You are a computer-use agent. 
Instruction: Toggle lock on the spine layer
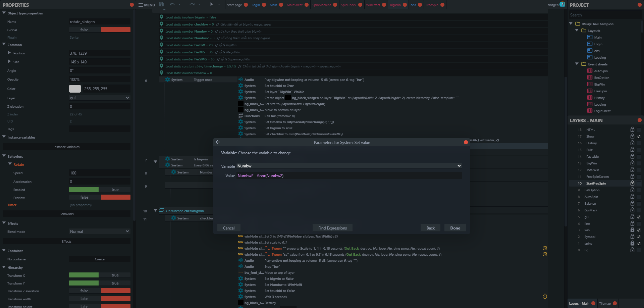click(632, 243)
